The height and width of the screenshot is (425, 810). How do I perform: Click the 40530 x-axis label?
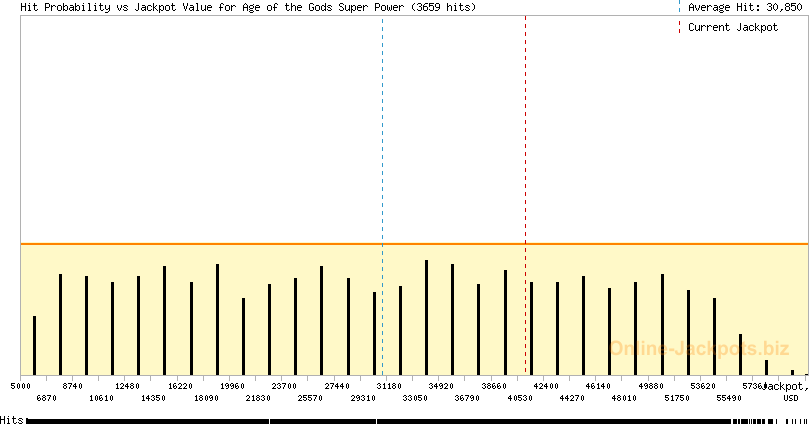tap(519, 398)
